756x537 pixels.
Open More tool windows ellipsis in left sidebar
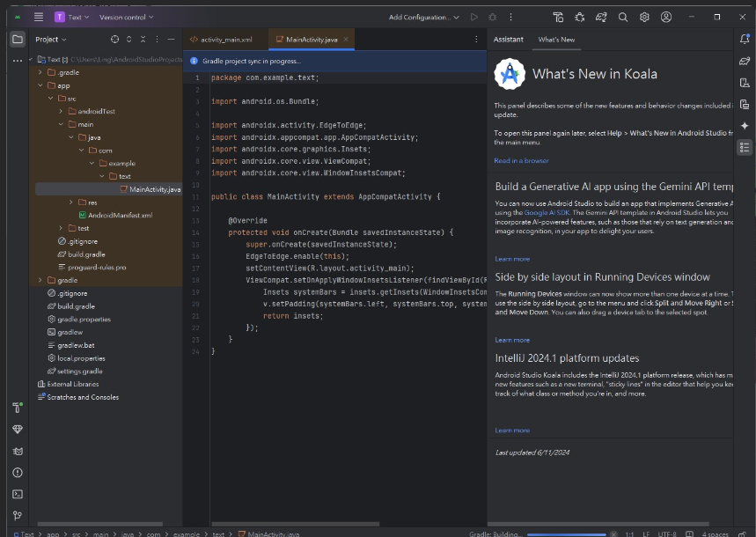coord(18,61)
